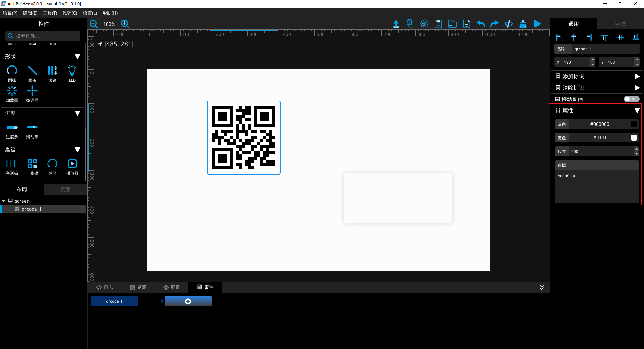This screenshot has width=644, height=349.
Task: Select the 线条 line widget
Action: [x=32, y=73]
